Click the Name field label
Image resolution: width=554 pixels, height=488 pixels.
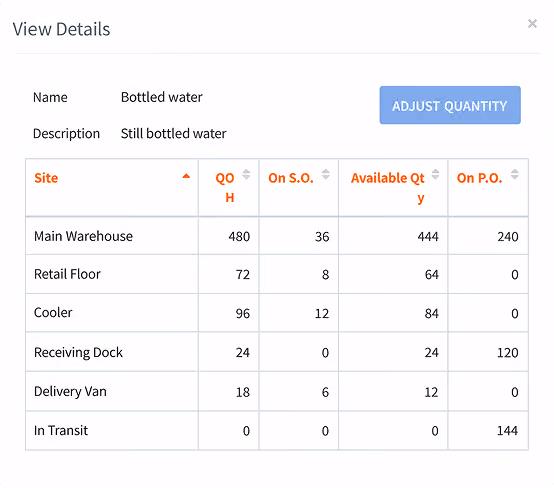pyautogui.click(x=50, y=97)
